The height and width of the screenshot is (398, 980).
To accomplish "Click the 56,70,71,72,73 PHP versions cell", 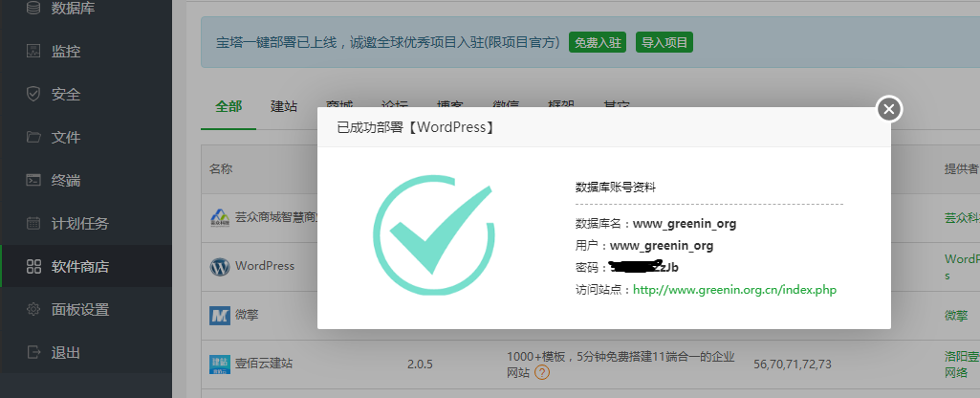I will [x=793, y=365].
